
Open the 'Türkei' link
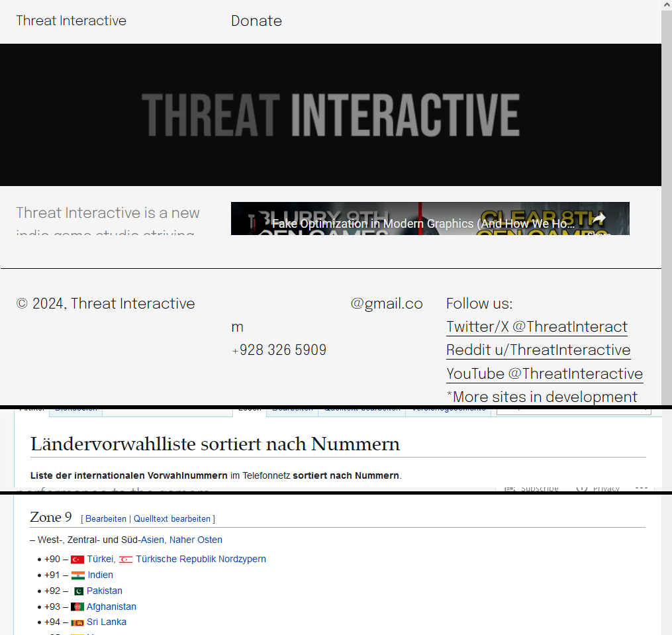[x=101, y=559]
